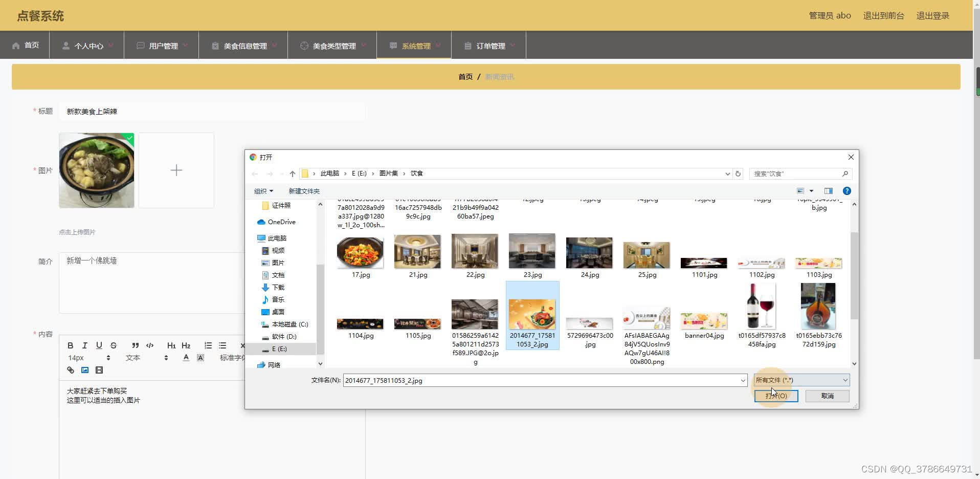Choose text font color
The width and height of the screenshot is (980, 479).
click(x=186, y=358)
